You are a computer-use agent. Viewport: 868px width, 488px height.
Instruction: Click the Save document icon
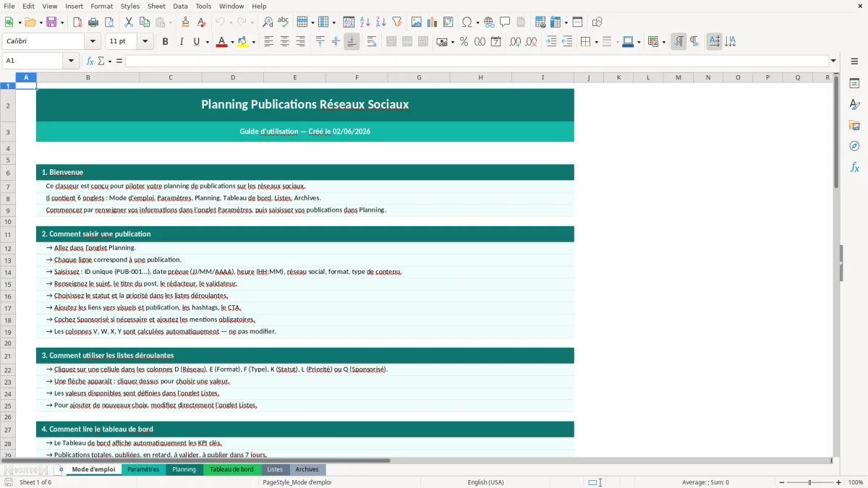[51, 22]
